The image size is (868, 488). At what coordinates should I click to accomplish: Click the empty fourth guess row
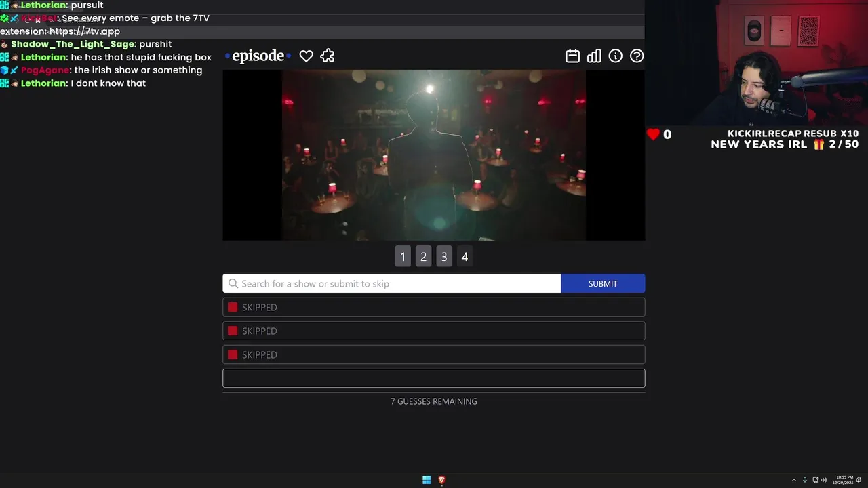(434, 378)
